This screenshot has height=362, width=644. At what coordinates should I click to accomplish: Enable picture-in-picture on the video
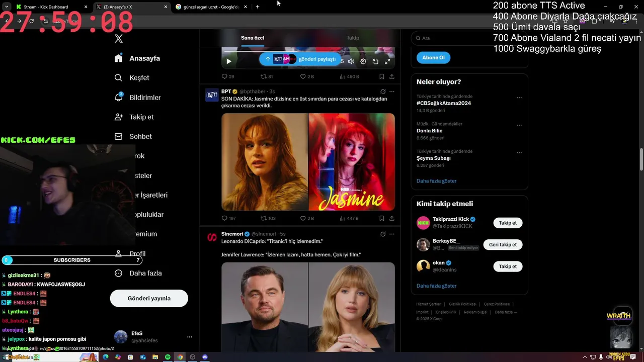pos(375,61)
